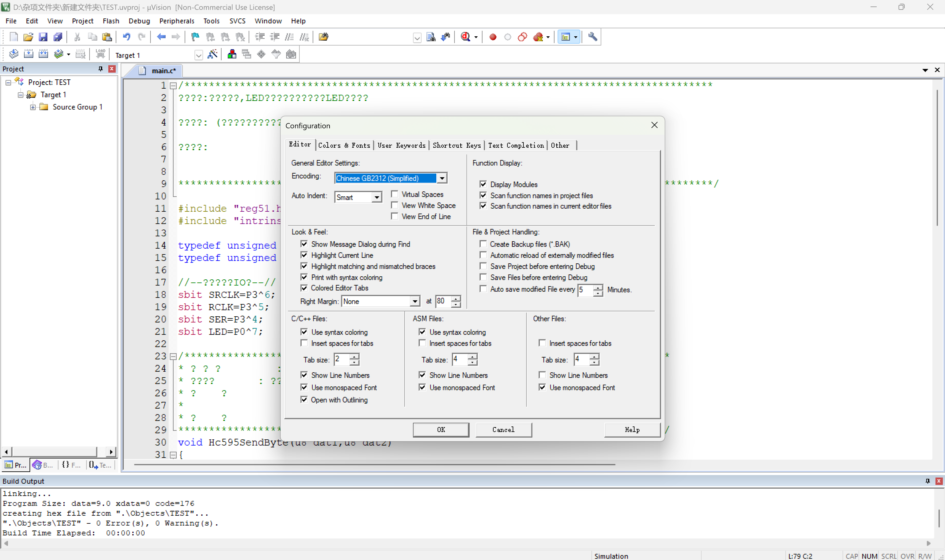The image size is (945, 560).
Task: Click Start/Stop Debug Session icon
Action: tap(465, 37)
